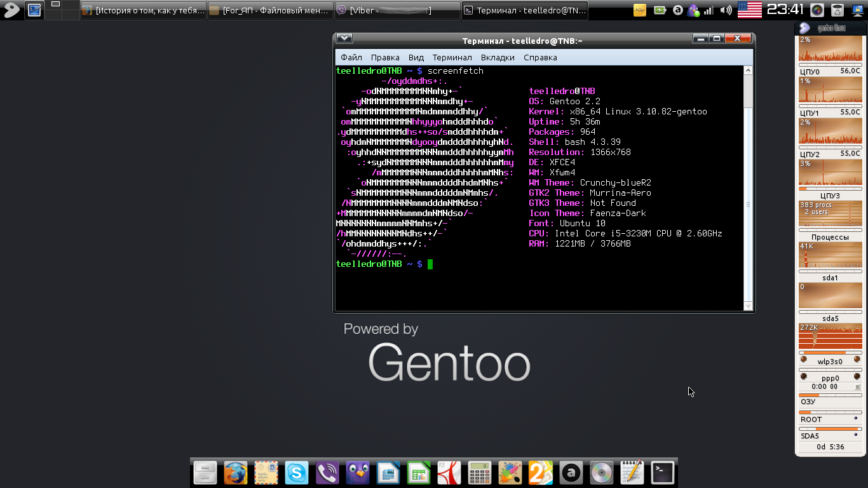Click the 0d 5:36 uptime readout
This screenshot has height=488, width=868.
tap(830, 447)
